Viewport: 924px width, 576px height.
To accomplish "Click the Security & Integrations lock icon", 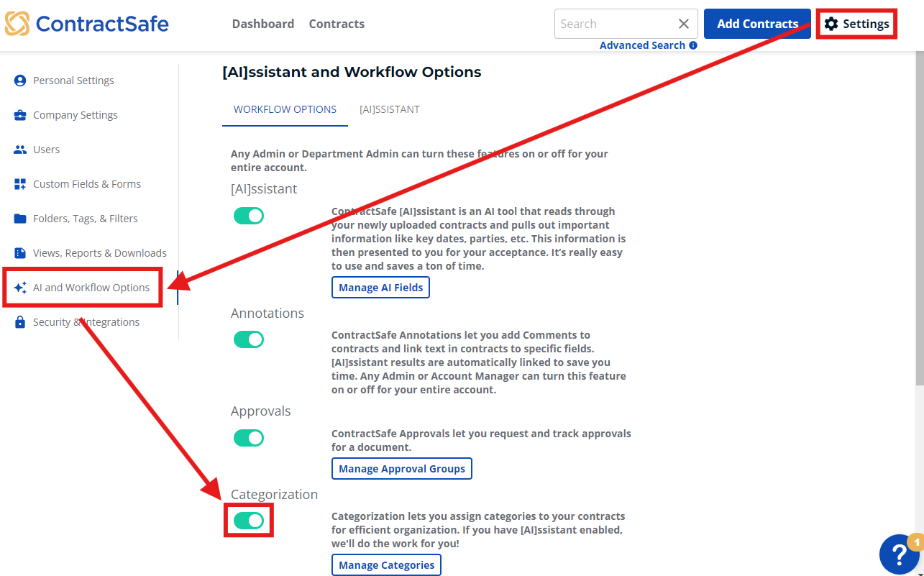I will tap(19, 321).
